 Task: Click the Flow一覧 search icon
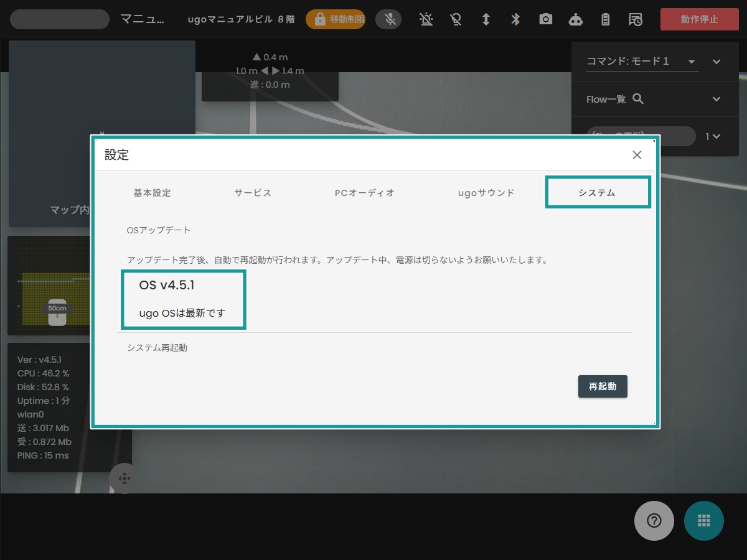(x=638, y=99)
